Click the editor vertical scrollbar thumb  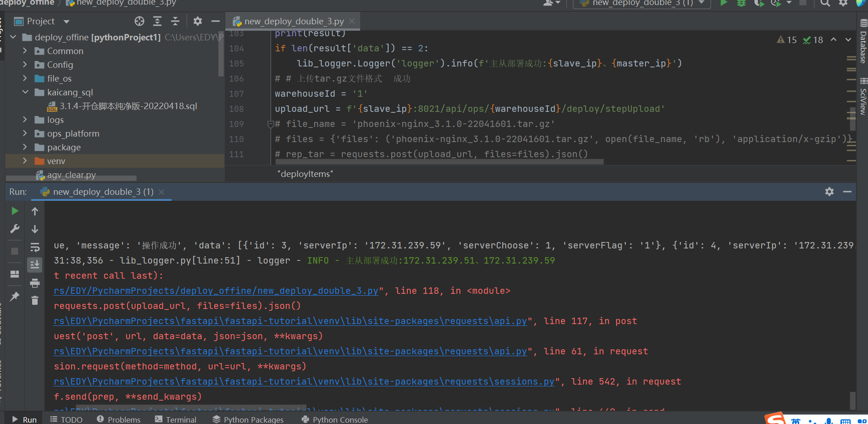tap(853, 119)
